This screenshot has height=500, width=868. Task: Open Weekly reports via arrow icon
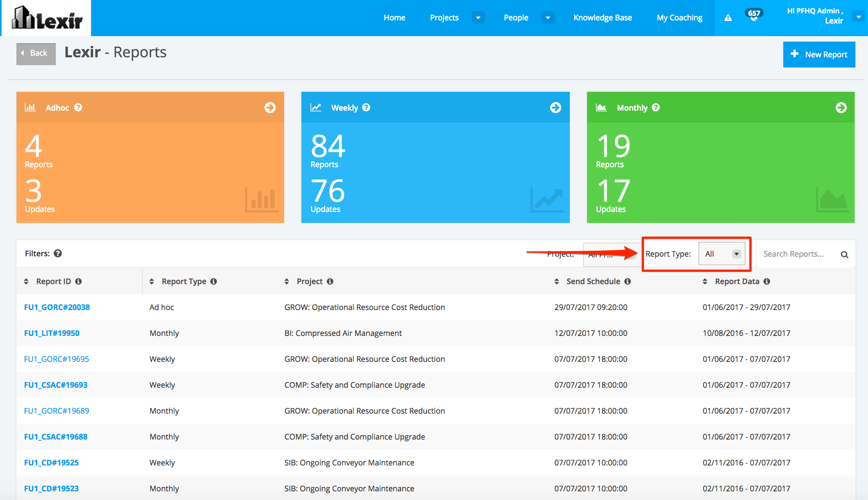click(555, 108)
